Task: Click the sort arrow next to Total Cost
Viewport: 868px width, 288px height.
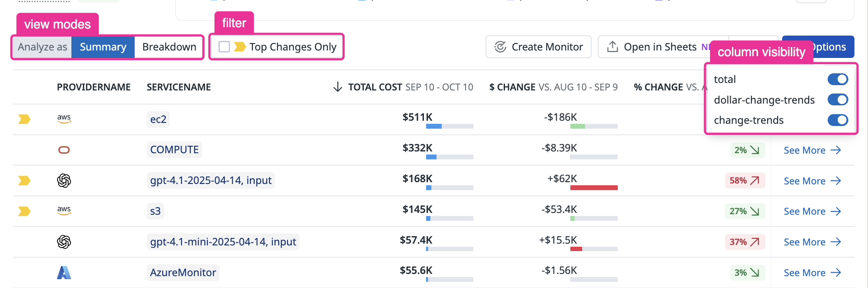Action: coord(338,87)
